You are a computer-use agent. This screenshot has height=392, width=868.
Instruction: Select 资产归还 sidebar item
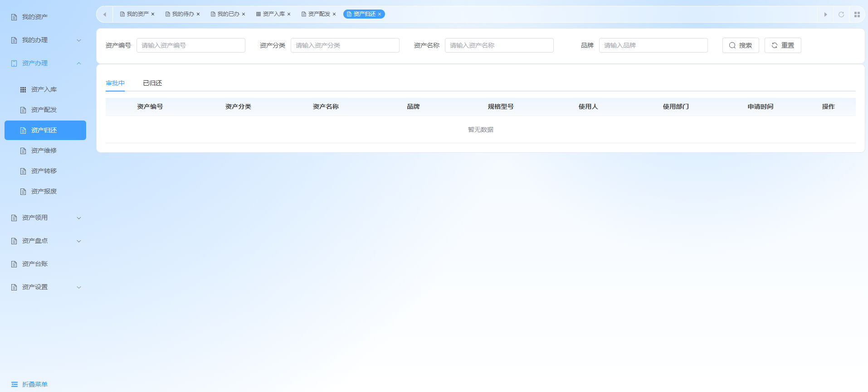(45, 130)
